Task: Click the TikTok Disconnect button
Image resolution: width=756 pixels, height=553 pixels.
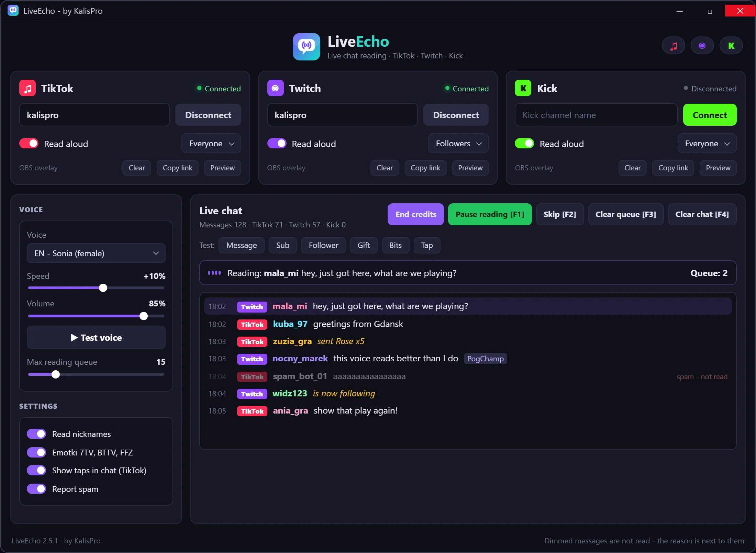Action: tap(208, 115)
